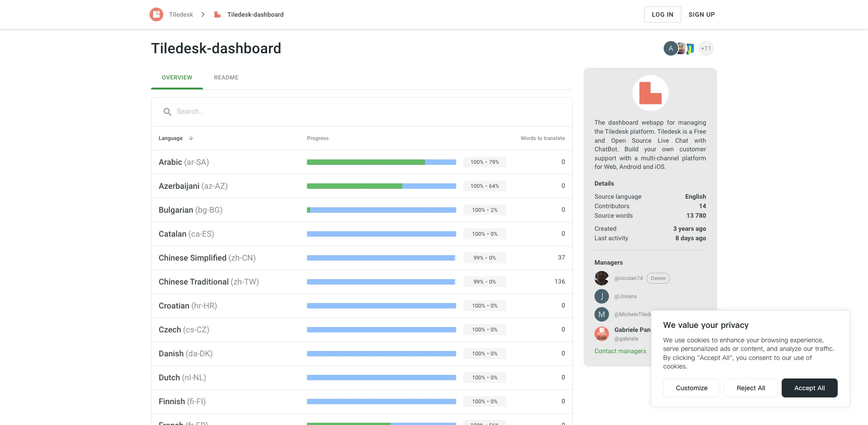Open Azerbaijani (az-AZ) language row
The image size is (868, 425).
pyautogui.click(x=362, y=186)
